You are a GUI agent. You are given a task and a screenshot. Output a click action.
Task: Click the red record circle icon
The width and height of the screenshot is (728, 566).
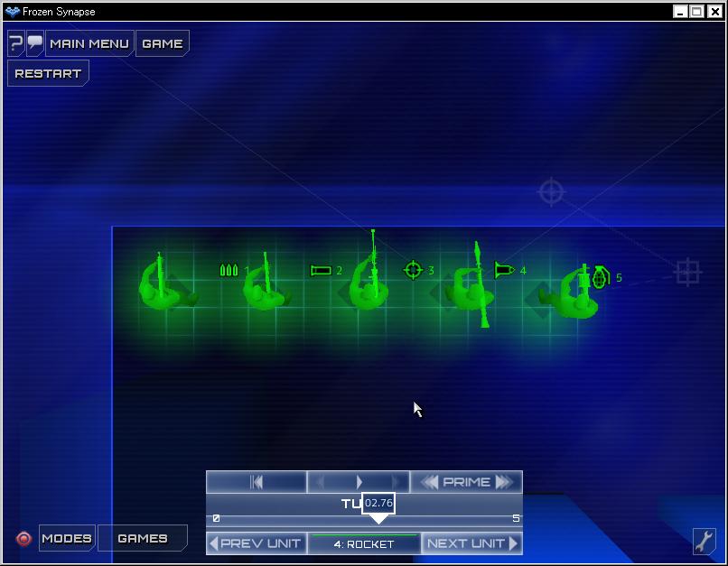[x=23, y=539]
